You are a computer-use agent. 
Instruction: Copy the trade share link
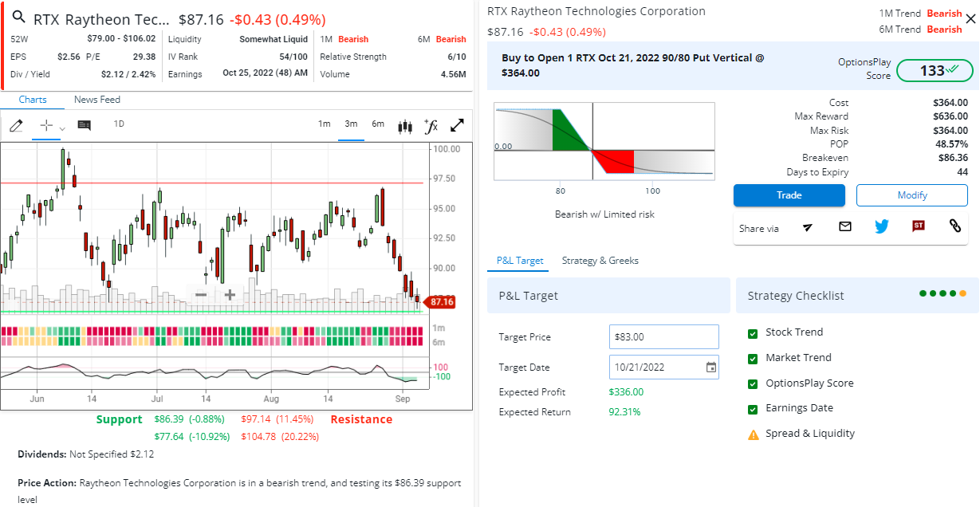(955, 226)
